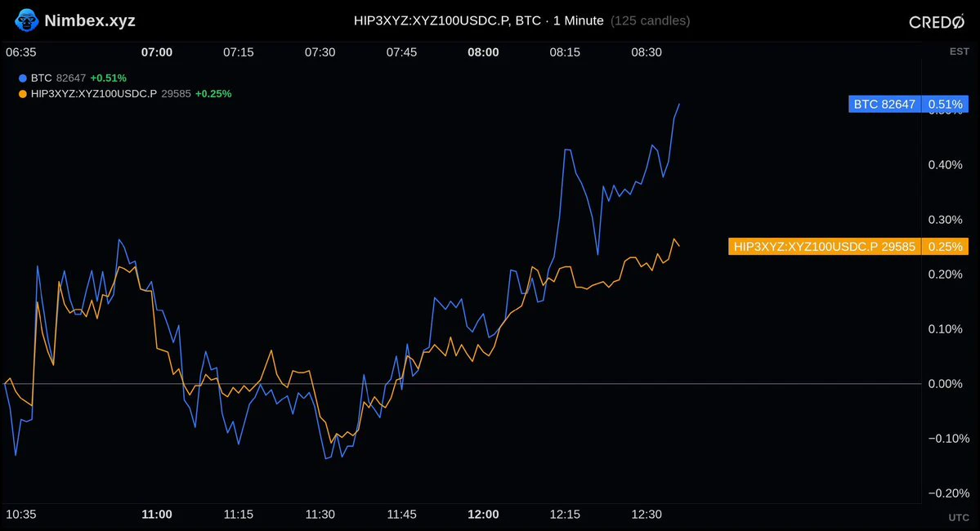Click the orange HIP3XYZ legend dot
This screenshot has height=531, width=980.
coord(23,94)
